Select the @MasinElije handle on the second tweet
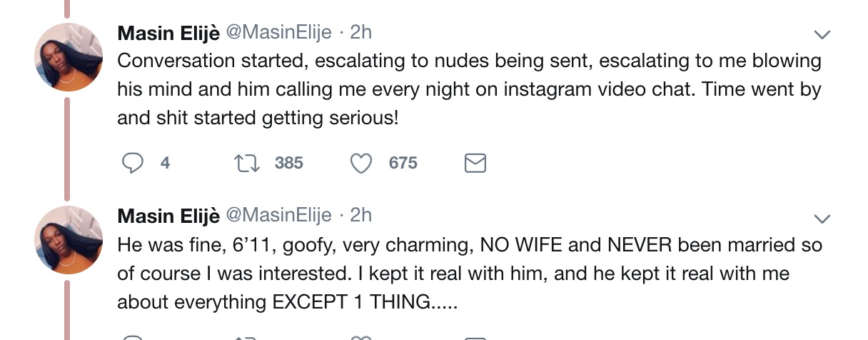The image size is (868, 340). [279, 216]
